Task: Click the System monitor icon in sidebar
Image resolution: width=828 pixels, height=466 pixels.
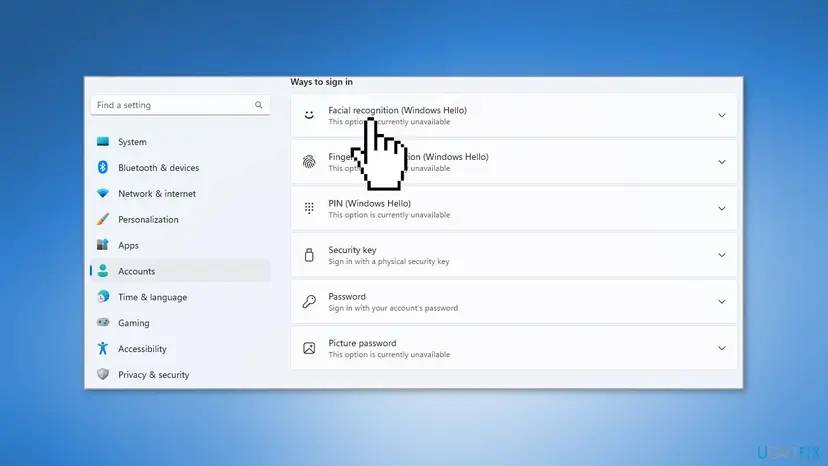Action: (103, 142)
